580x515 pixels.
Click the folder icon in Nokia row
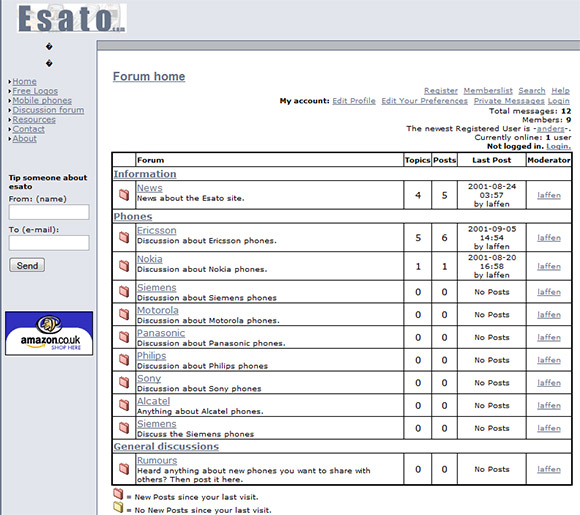pos(124,266)
